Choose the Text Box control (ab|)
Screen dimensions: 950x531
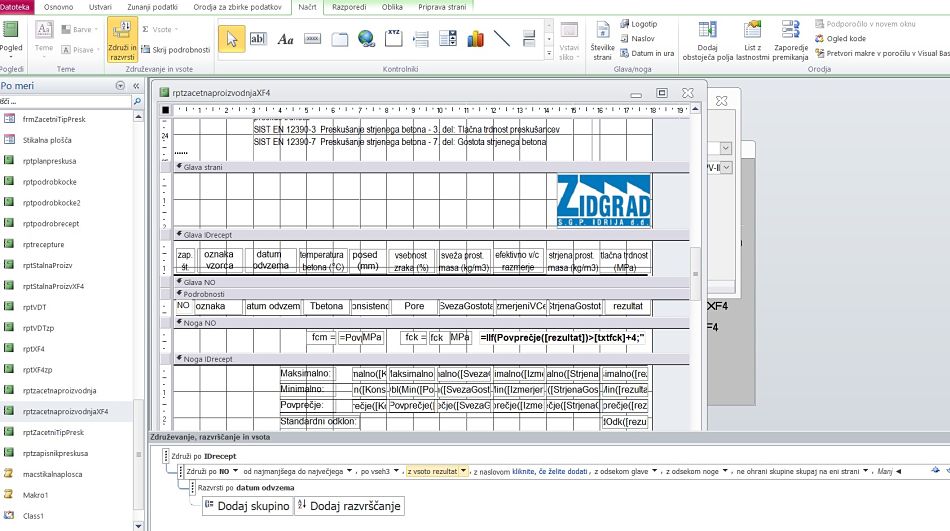(258, 39)
